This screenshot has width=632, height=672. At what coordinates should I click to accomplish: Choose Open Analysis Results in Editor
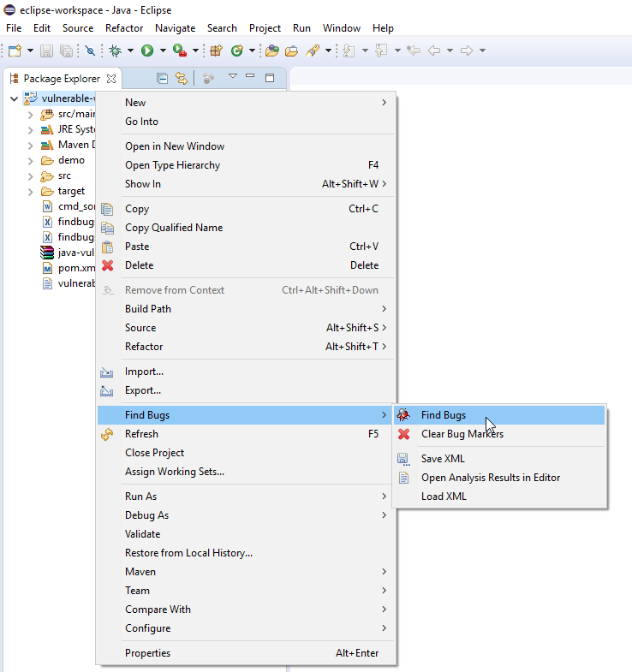499,478
